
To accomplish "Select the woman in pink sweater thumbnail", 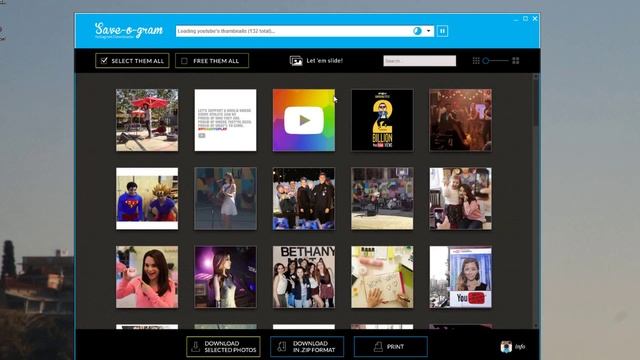I will point(147,277).
